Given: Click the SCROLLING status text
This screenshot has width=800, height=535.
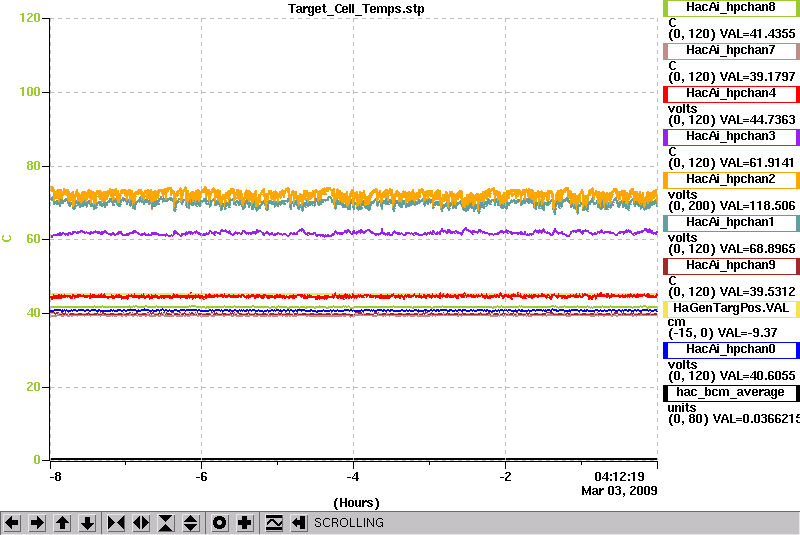Looking at the screenshot, I should coord(349,523).
